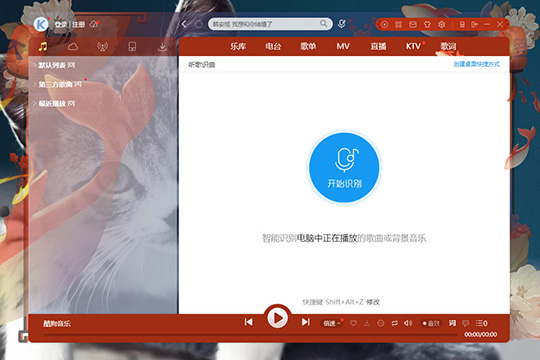Click the playback progress bar

[x=251, y=335]
